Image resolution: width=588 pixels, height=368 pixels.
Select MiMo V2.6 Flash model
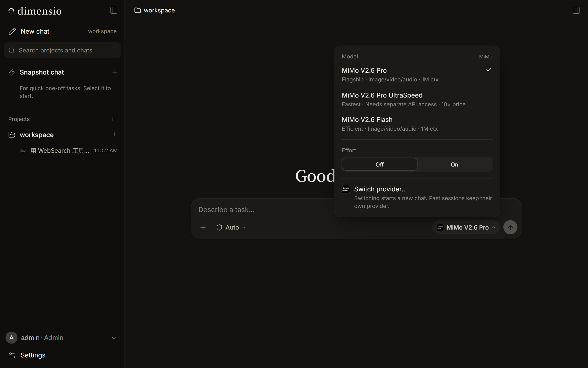(x=417, y=124)
